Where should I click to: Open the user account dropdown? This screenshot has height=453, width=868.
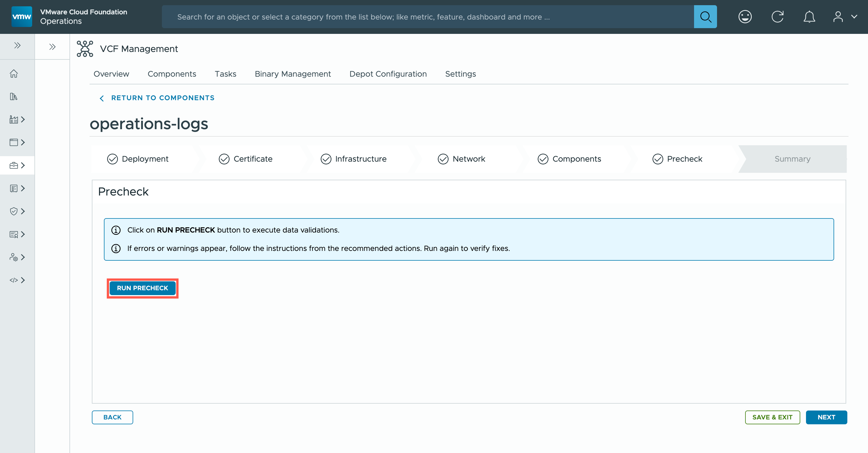tap(844, 17)
